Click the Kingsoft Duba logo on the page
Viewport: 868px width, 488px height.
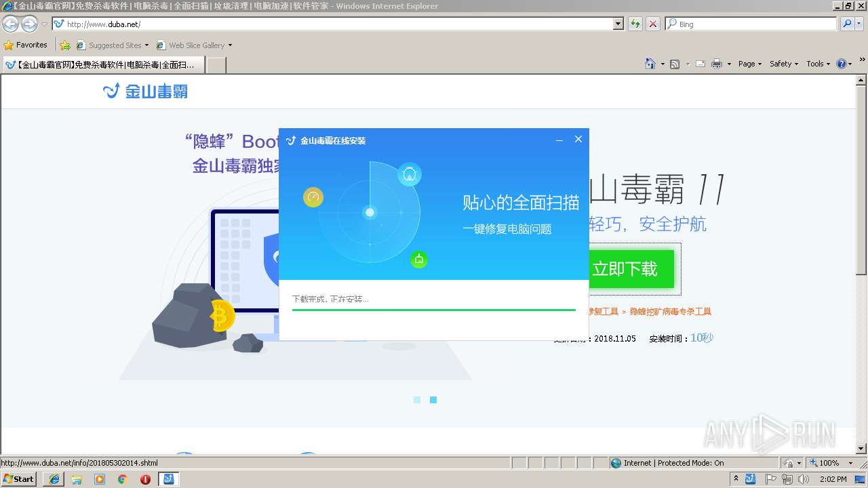[145, 91]
